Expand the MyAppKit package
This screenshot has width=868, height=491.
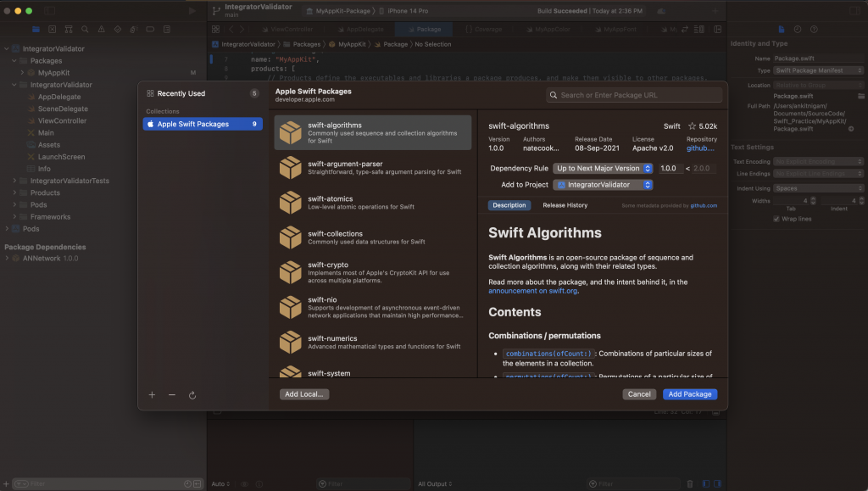tap(22, 73)
